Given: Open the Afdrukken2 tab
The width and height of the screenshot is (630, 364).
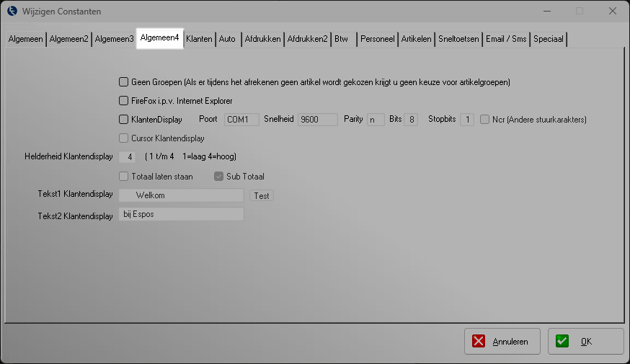Looking at the screenshot, I should pyautogui.click(x=307, y=39).
